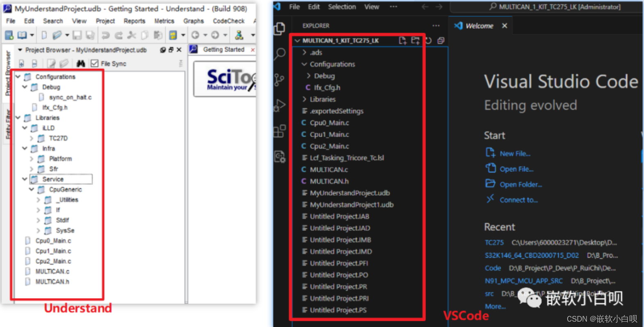The width and height of the screenshot is (644, 327).
Task: Open VSCode Explorer activity bar icon
Action: pos(280,28)
